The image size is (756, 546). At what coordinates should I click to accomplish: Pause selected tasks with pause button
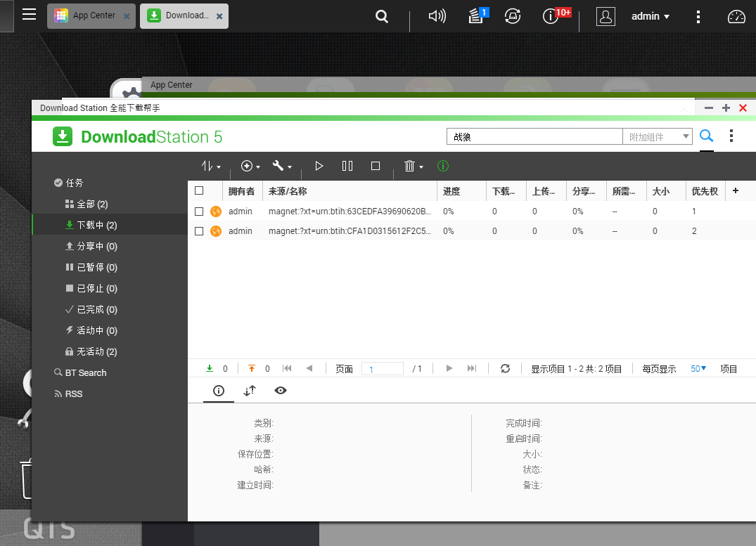pyautogui.click(x=347, y=167)
